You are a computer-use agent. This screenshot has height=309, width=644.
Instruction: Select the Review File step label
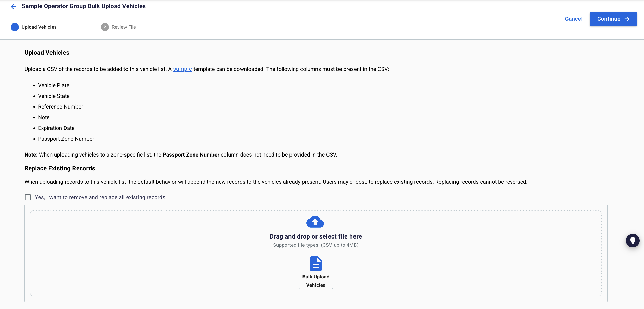point(124,27)
